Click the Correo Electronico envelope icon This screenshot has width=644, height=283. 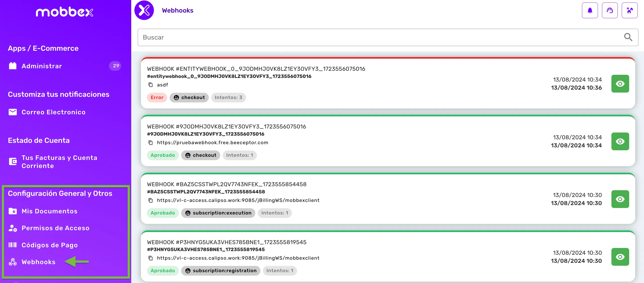pyautogui.click(x=13, y=112)
